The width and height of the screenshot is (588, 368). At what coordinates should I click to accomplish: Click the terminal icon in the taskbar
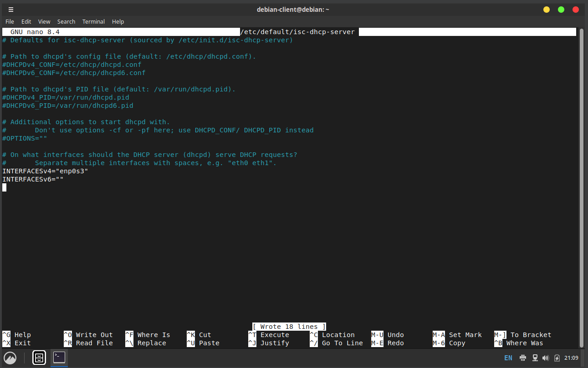[59, 358]
